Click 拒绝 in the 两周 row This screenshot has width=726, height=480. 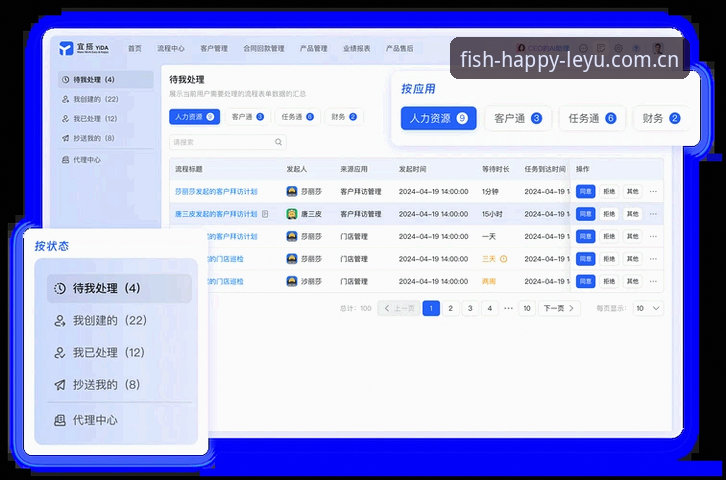point(609,281)
